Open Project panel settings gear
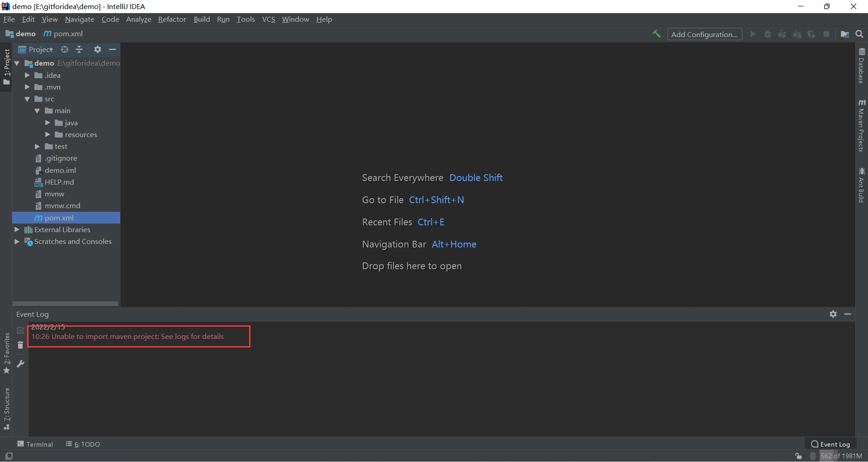Viewport: 868px width, 462px height. [98, 49]
